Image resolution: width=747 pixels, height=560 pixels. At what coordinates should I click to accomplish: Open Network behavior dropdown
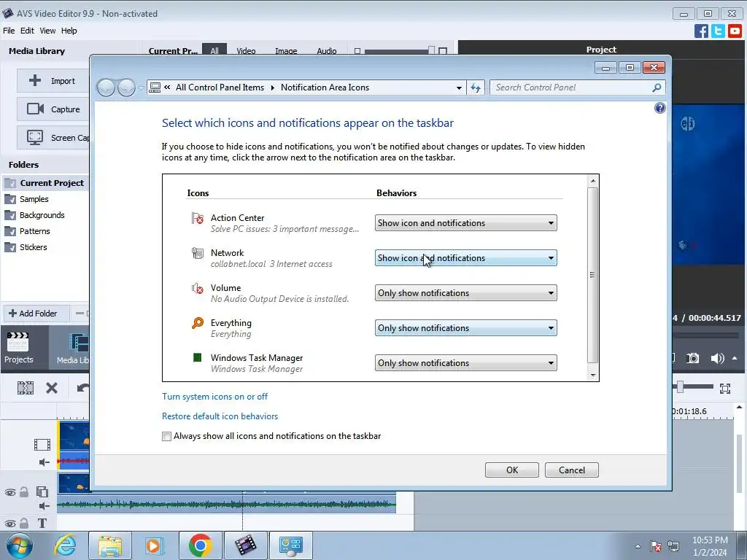tap(465, 258)
